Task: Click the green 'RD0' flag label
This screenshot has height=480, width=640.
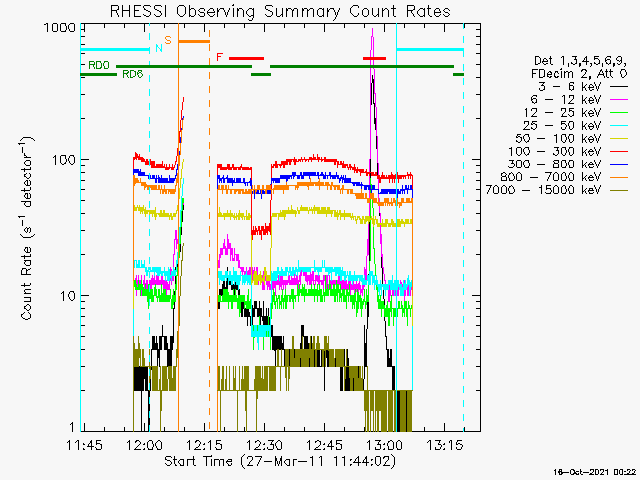Action: [99, 65]
